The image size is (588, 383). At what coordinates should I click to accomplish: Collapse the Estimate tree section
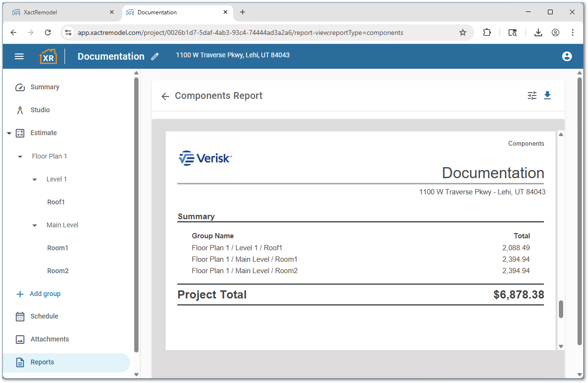tap(8, 133)
